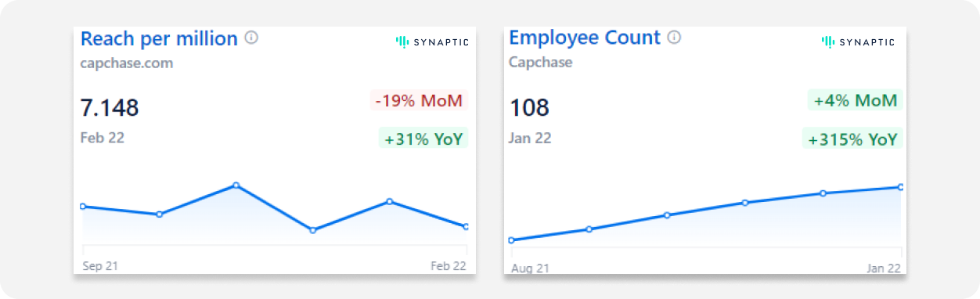The image size is (980, 299).
Task: Click the Feb 22 date under 7.148
Action: pos(103,138)
